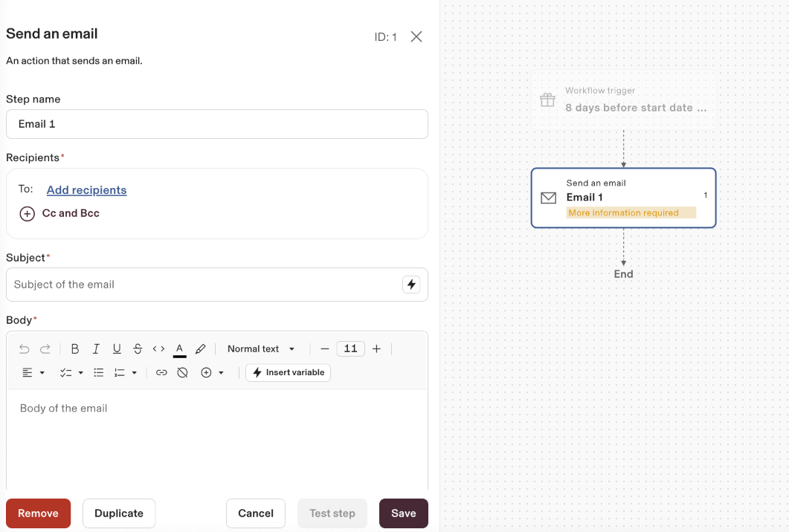The image size is (789, 532).
Task: Click the Insert variable button
Action: pyautogui.click(x=289, y=373)
